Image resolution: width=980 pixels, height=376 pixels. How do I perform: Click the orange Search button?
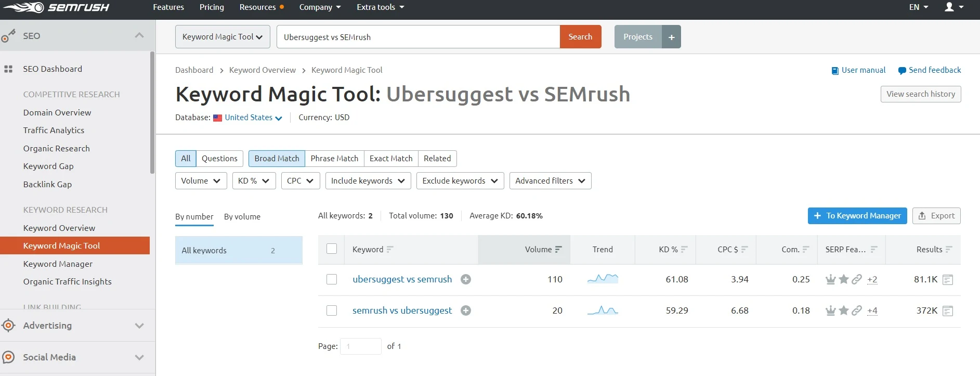[x=580, y=37]
